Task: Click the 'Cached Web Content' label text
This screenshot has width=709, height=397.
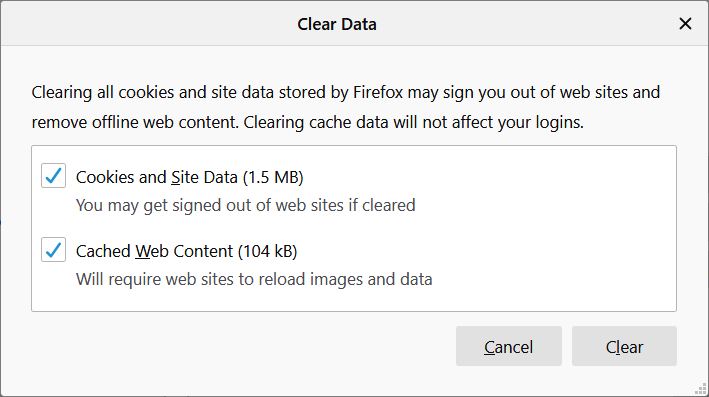Action: coord(154,251)
